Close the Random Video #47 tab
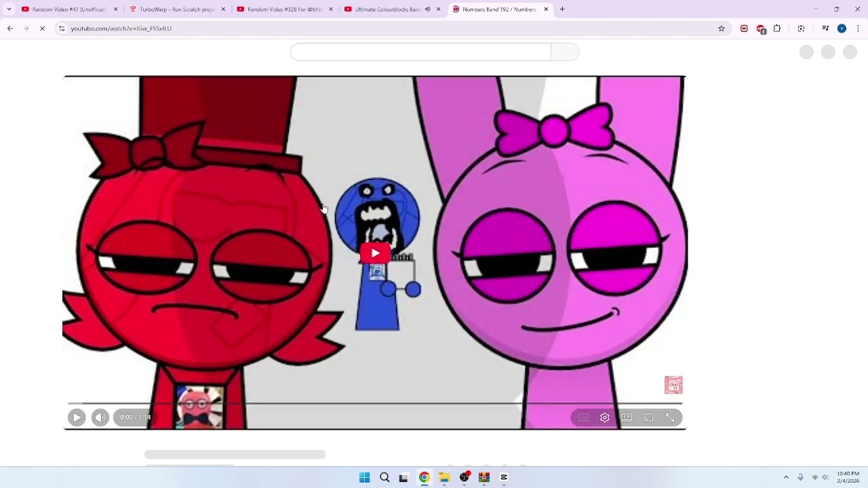This screenshot has height=488, width=868. pos(115,9)
